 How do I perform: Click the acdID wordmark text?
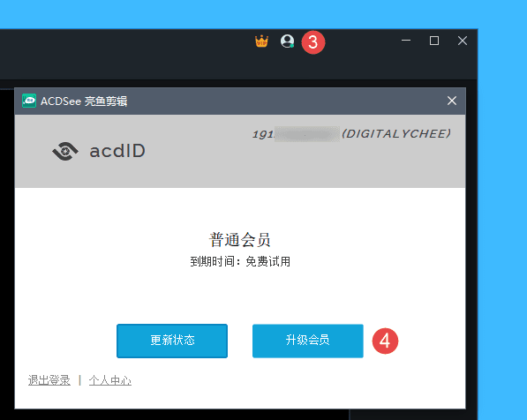tap(117, 151)
